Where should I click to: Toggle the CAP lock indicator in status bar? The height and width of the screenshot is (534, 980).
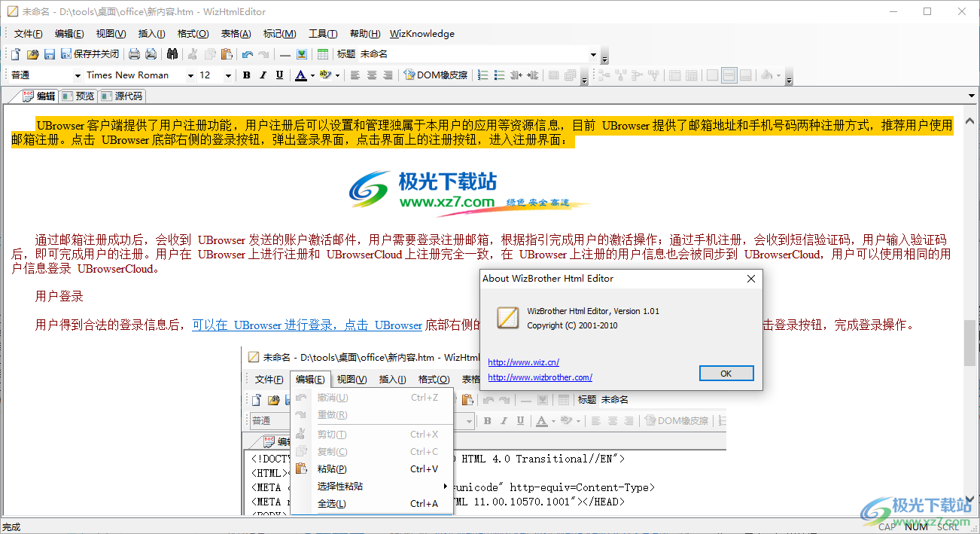coord(887,526)
